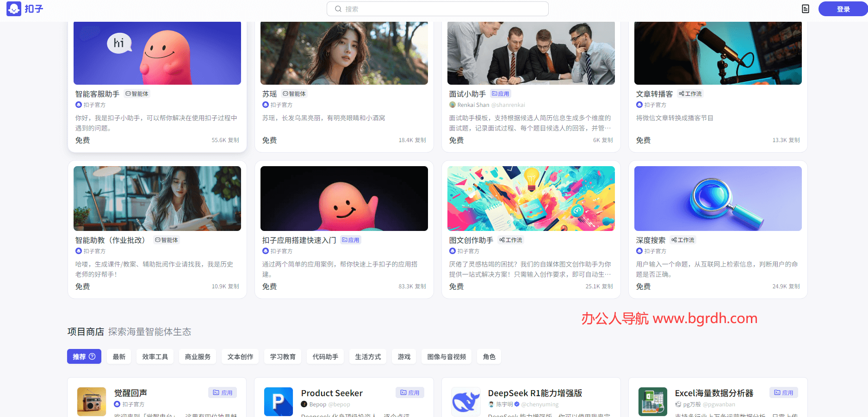Click the 图文创作助手 cover thumbnail
Viewport: 868px width, 417px height.
[x=531, y=199]
